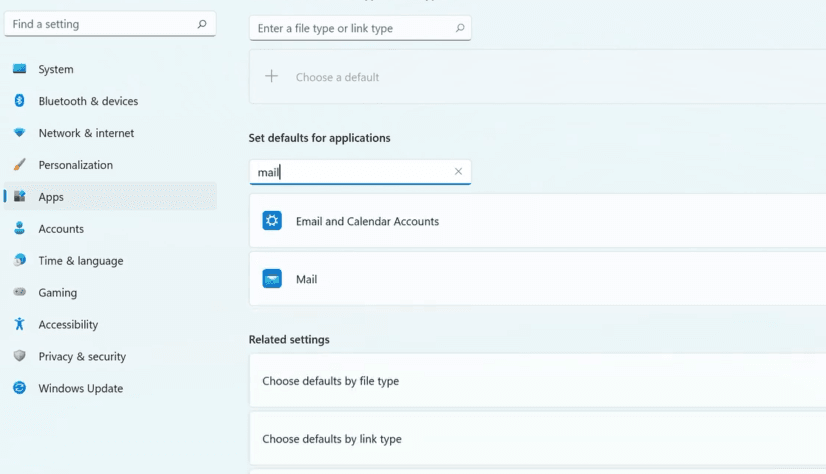826x474 pixels.
Task: Click the Accessibility figure icon
Action: pyautogui.click(x=19, y=324)
